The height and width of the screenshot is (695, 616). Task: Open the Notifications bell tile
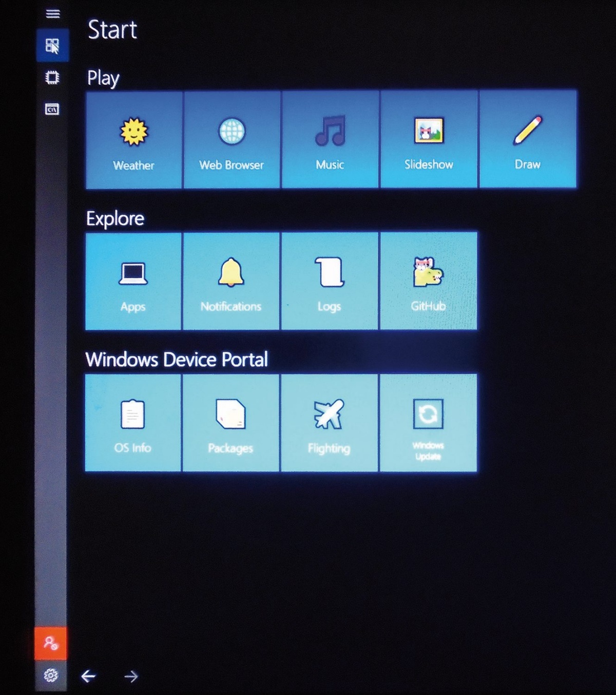point(231,281)
